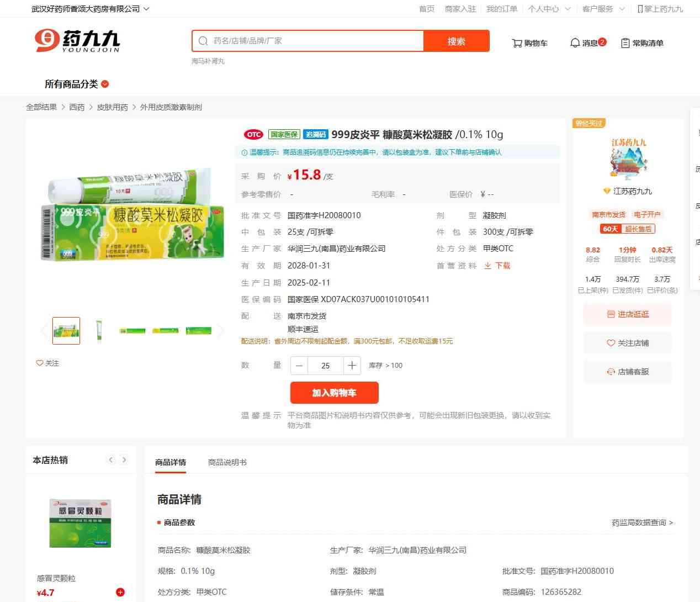
Task: Increase quantity with the plus stepper
Action: [x=352, y=366]
